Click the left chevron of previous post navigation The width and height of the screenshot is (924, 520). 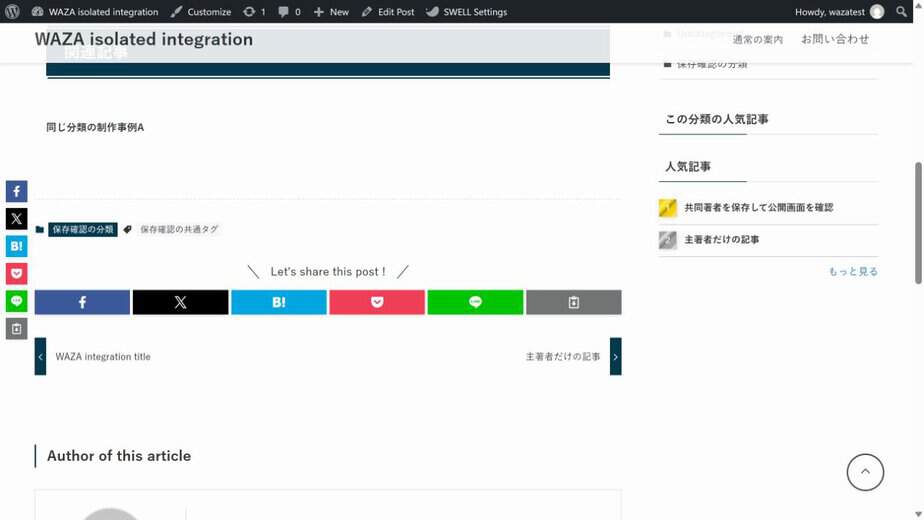pyautogui.click(x=40, y=356)
